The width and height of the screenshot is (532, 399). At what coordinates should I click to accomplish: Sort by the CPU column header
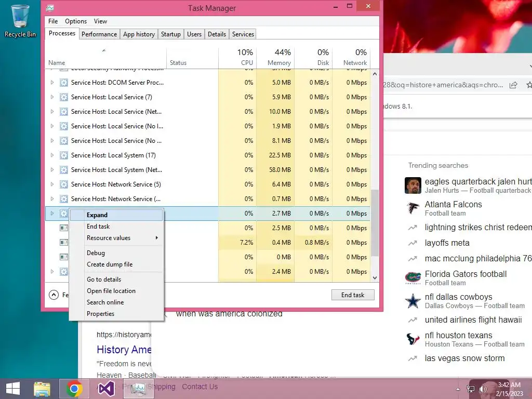pyautogui.click(x=237, y=57)
